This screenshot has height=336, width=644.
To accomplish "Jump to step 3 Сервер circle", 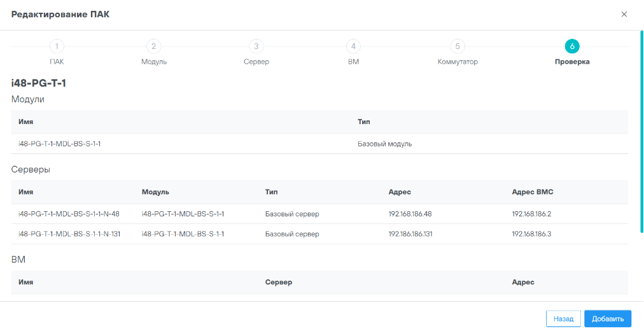I will (x=256, y=46).
